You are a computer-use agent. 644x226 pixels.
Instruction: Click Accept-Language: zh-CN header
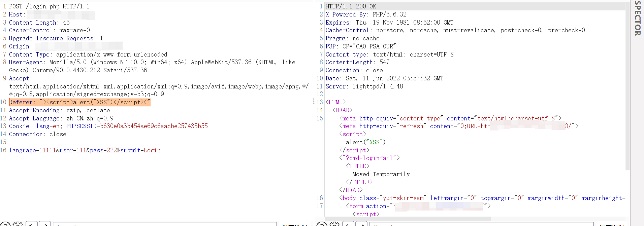tap(61, 118)
